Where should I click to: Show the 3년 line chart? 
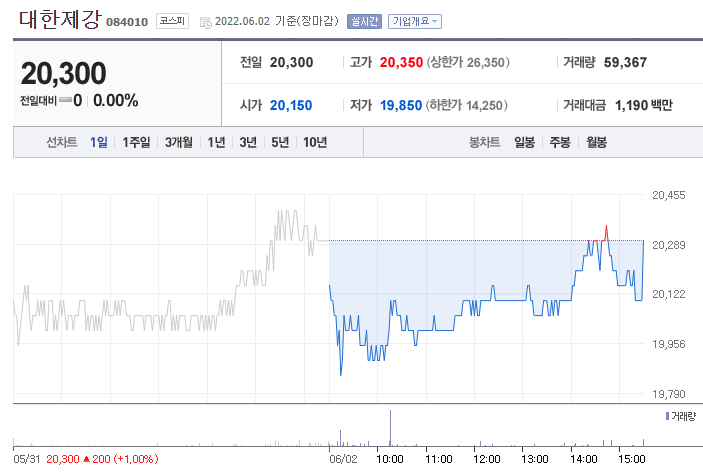(248, 142)
